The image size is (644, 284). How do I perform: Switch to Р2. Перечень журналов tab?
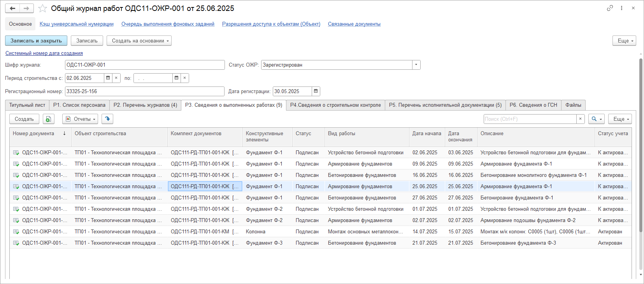tap(145, 105)
